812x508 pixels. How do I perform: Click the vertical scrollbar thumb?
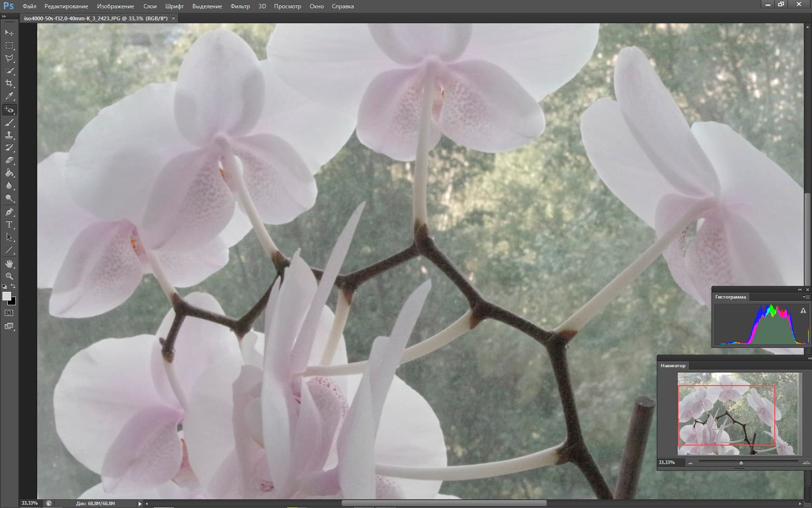click(x=807, y=240)
